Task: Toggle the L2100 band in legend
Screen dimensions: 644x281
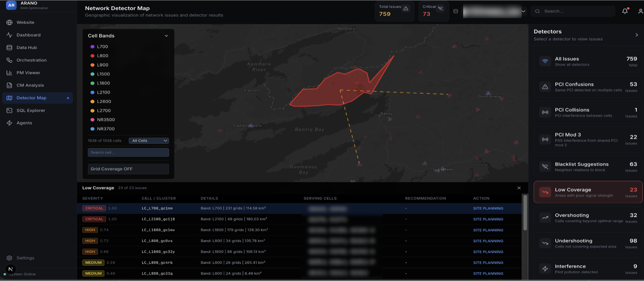Action: (x=100, y=92)
